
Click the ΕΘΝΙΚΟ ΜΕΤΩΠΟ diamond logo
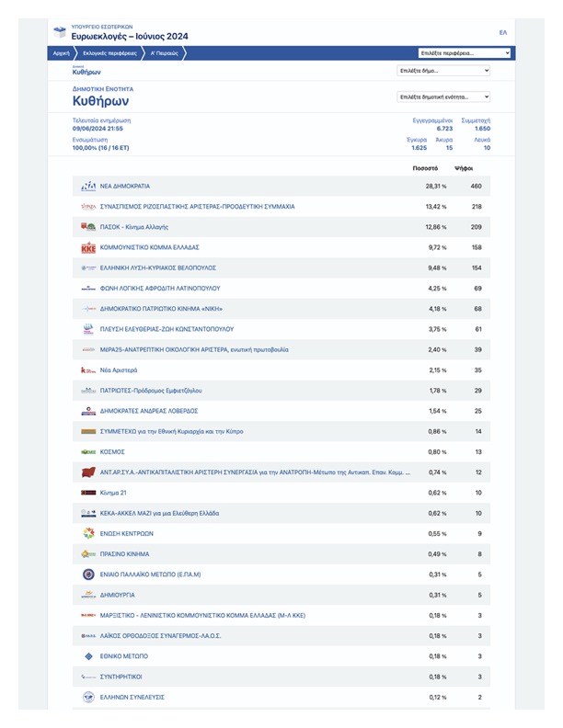(88, 656)
